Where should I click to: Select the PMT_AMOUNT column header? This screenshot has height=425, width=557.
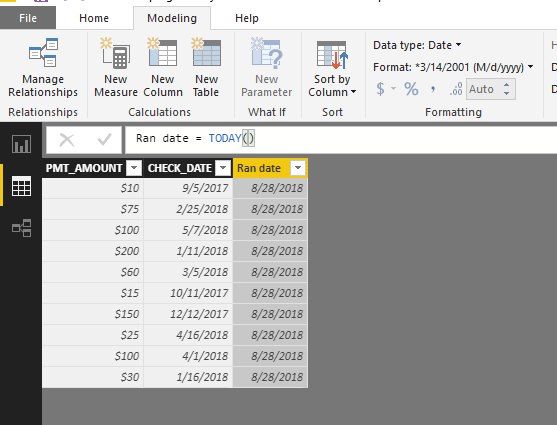tap(84, 168)
